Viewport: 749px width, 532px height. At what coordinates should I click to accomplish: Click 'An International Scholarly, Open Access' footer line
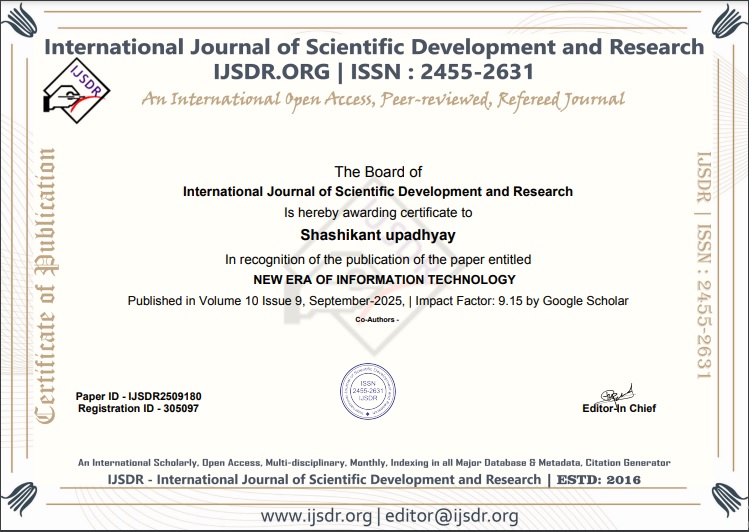click(x=374, y=462)
